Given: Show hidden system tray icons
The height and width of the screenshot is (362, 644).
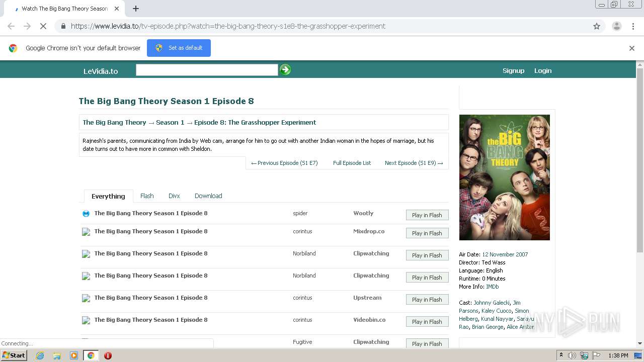Looking at the screenshot, I should (561, 355).
